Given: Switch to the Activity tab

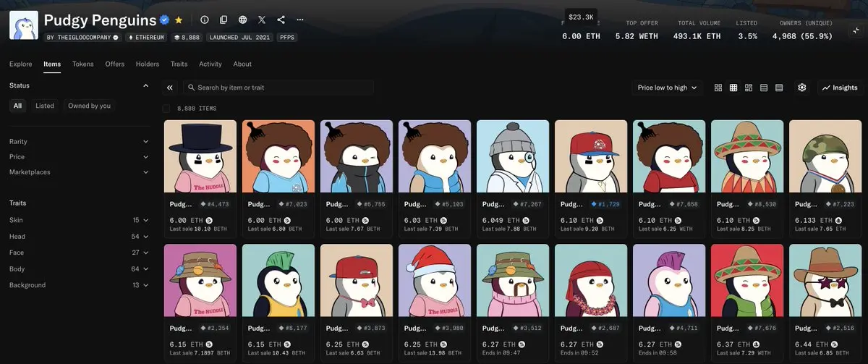Looking at the screenshot, I should [x=210, y=64].
